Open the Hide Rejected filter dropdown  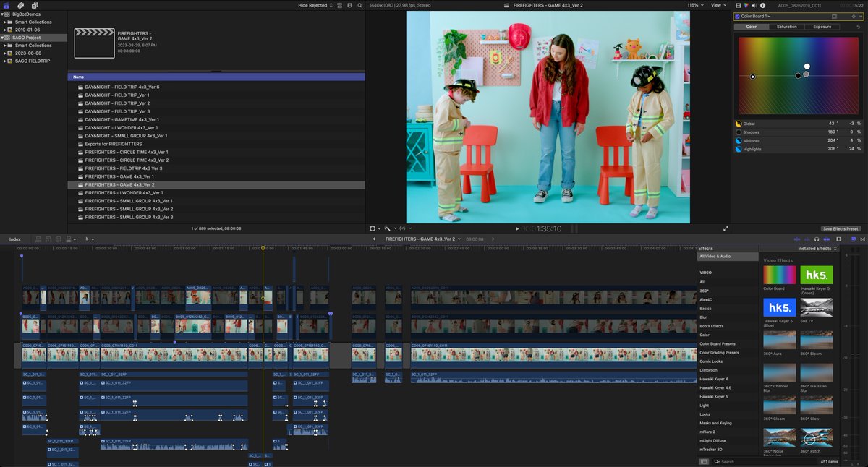point(316,5)
